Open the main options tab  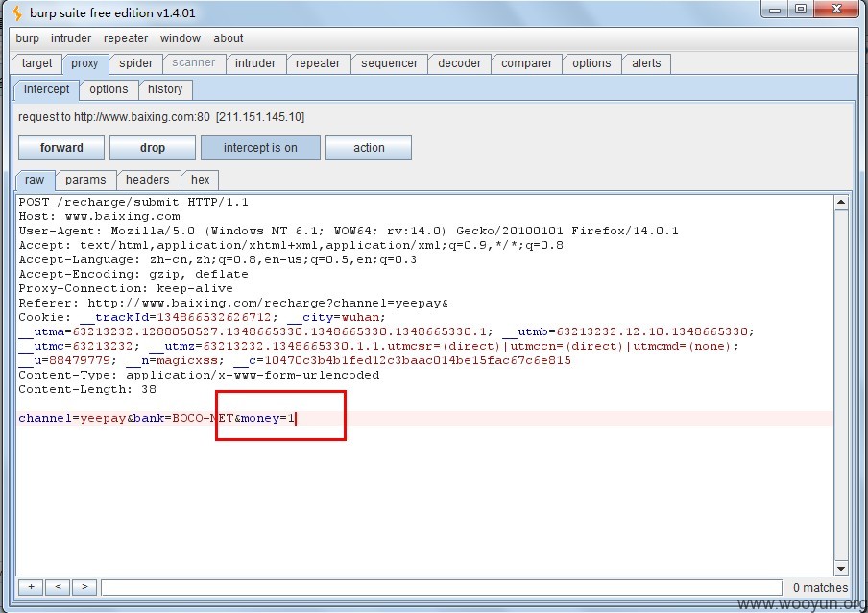[x=591, y=63]
